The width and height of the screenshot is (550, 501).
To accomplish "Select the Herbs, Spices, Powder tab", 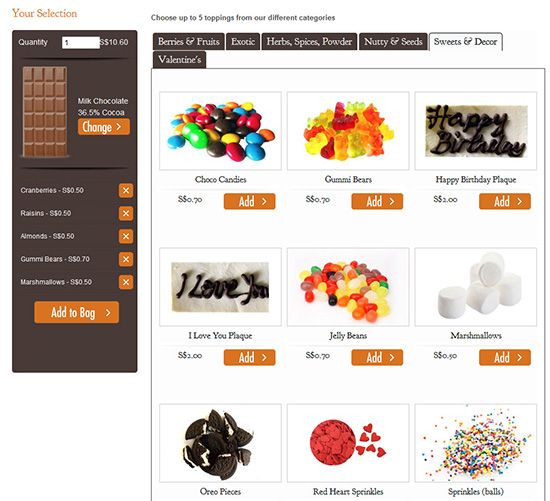I will click(x=309, y=42).
